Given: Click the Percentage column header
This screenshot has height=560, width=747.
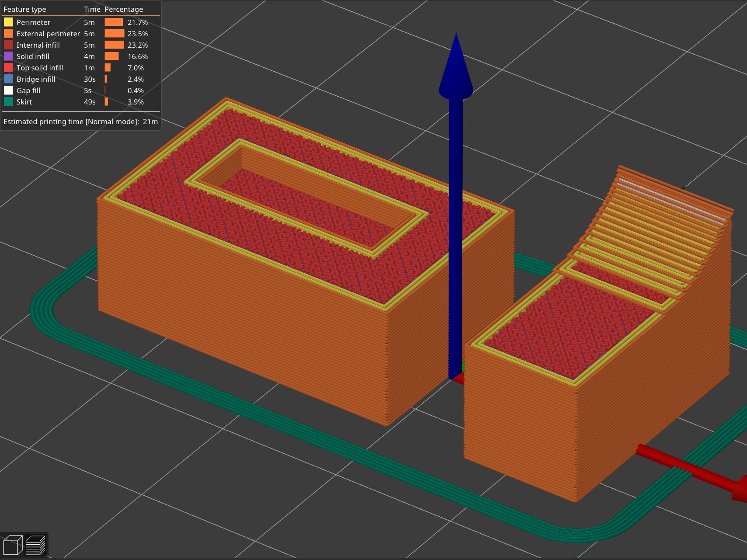Looking at the screenshot, I should (x=124, y=9).
